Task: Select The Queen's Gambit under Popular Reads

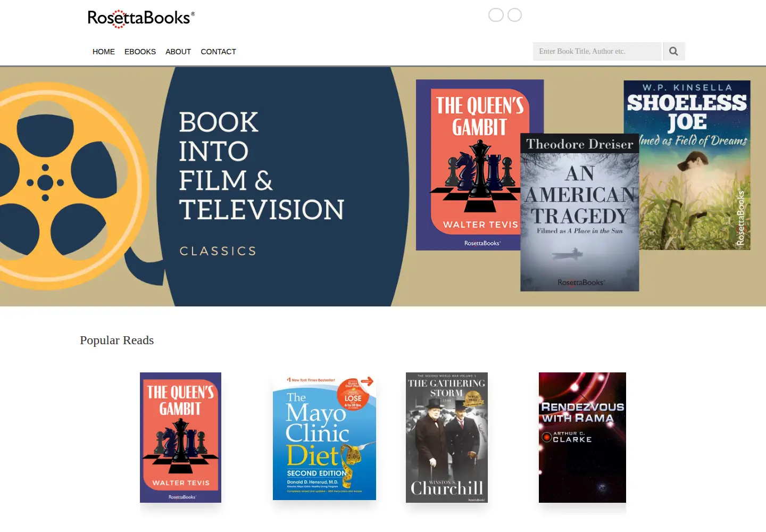Action: pyautogui.click(x=180, y=437)
